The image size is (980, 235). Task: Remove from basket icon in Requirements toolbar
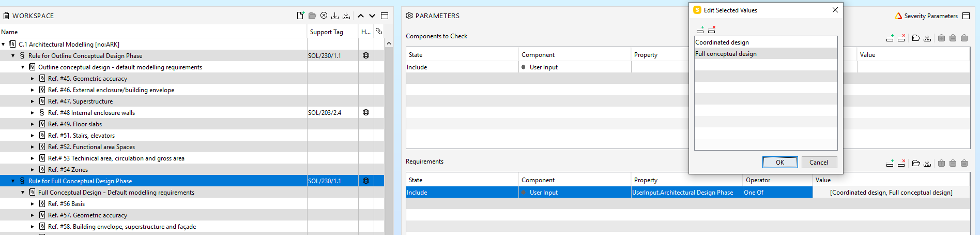click(953, 163)
